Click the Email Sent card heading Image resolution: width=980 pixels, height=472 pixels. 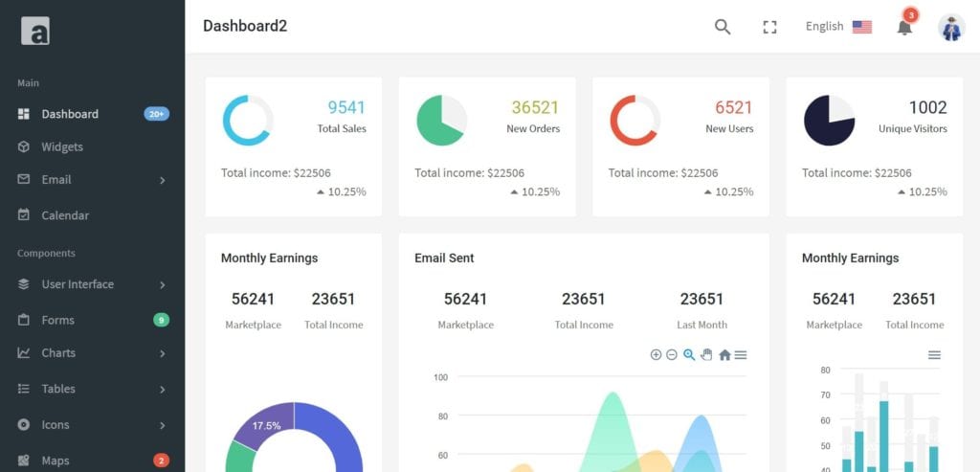444,258
